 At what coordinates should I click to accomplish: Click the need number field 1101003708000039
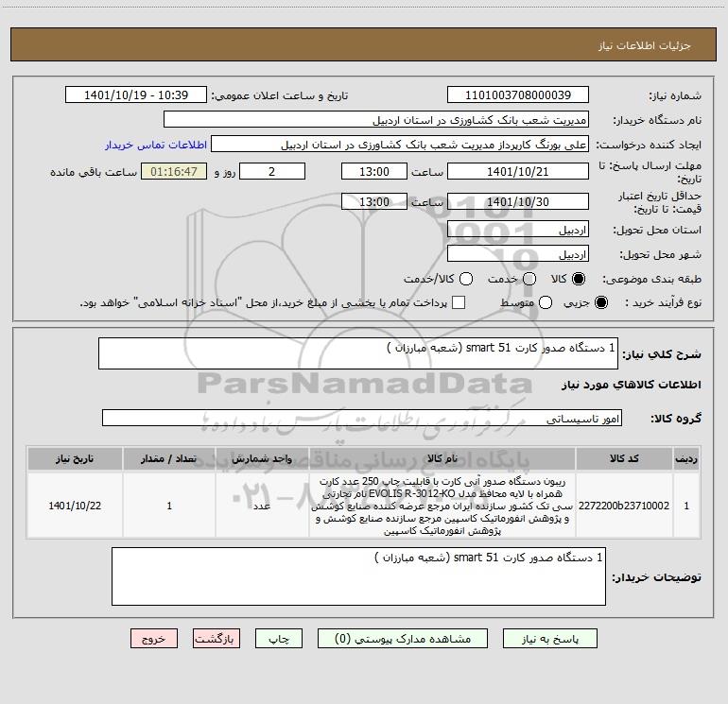coord(518,94)
